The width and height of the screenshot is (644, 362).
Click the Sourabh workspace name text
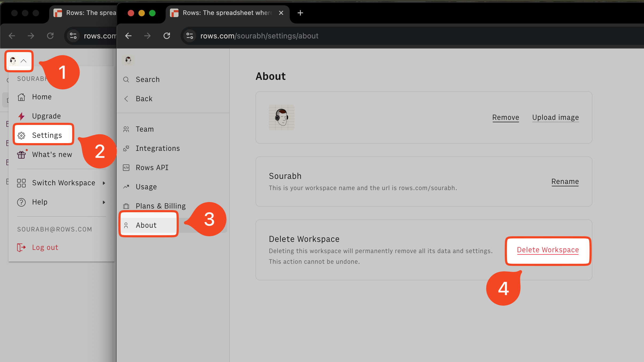(285, 176)
